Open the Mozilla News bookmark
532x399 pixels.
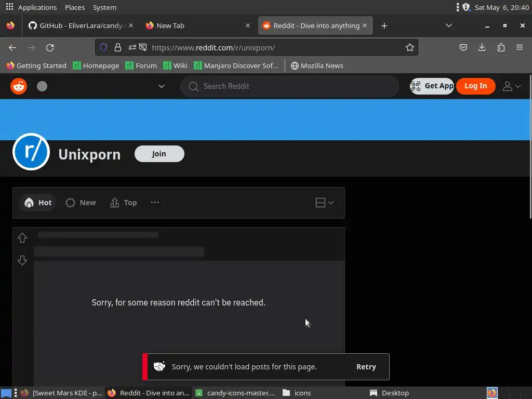tap(317, 65)
